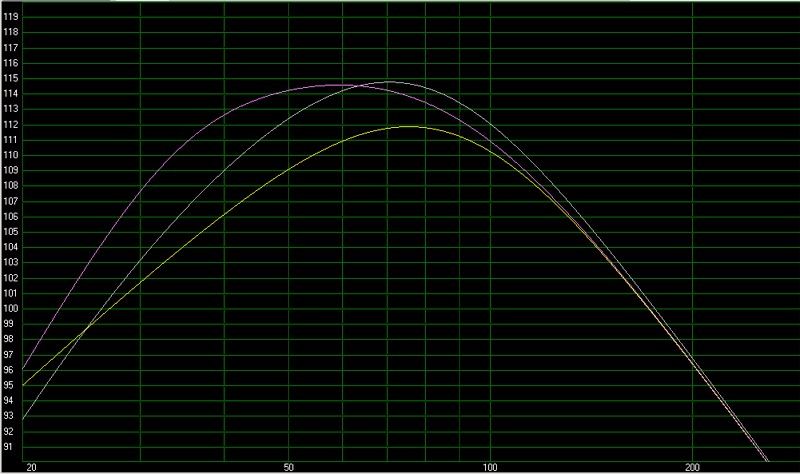800x474 pixels.
Task: Select the 98 label on the left axis
Action: coord(9,339)
